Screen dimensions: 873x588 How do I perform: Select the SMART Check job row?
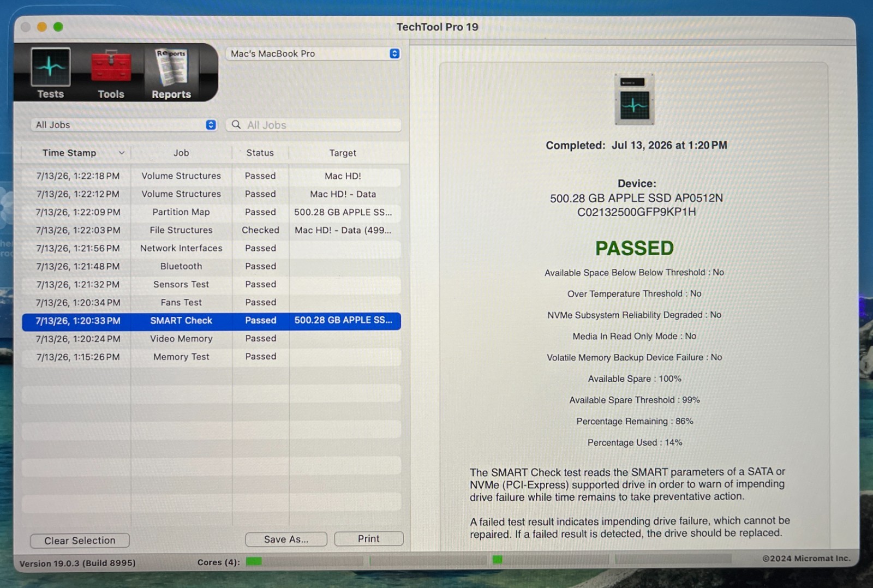211,321
